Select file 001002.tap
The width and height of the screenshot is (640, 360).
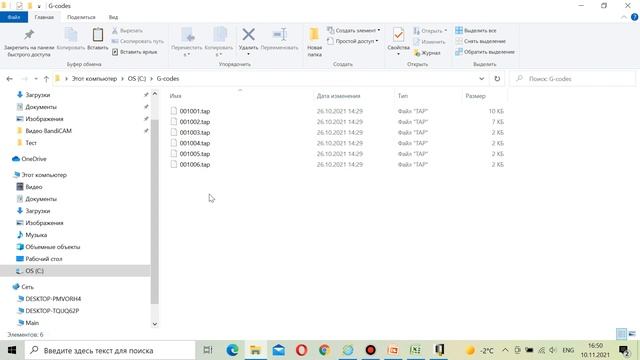195,122
